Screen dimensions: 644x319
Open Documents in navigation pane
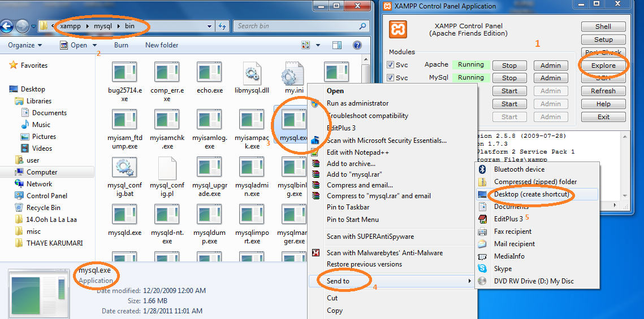(x=49, y=113)
